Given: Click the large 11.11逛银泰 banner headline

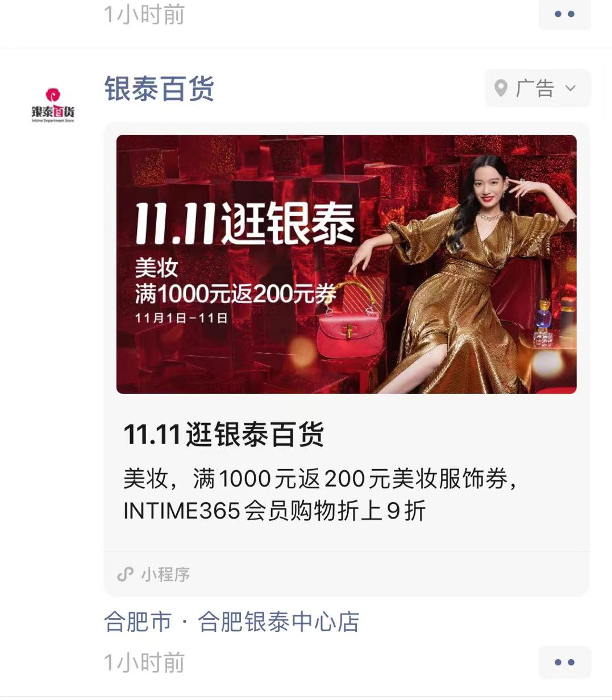Looking at the screenshot, I should [x=245, y=223].
